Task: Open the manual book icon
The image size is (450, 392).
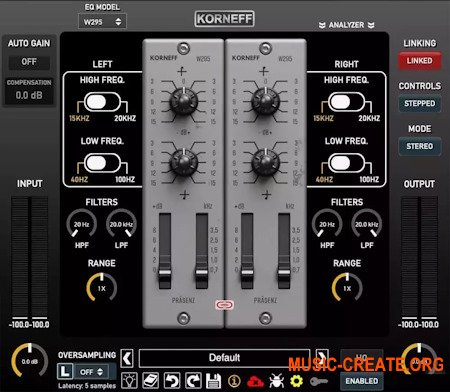Action: (151, 380)
